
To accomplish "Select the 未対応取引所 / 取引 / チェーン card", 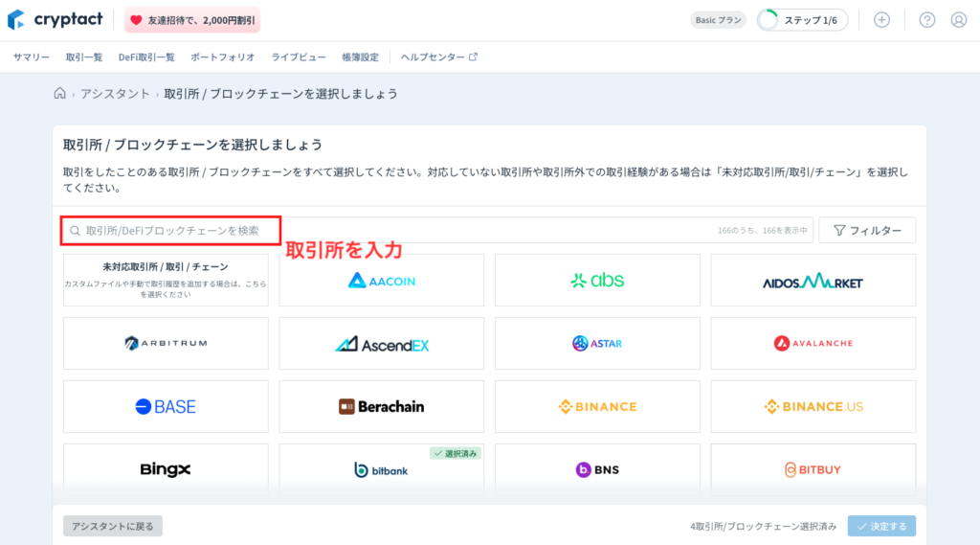I will pos(166,280).
